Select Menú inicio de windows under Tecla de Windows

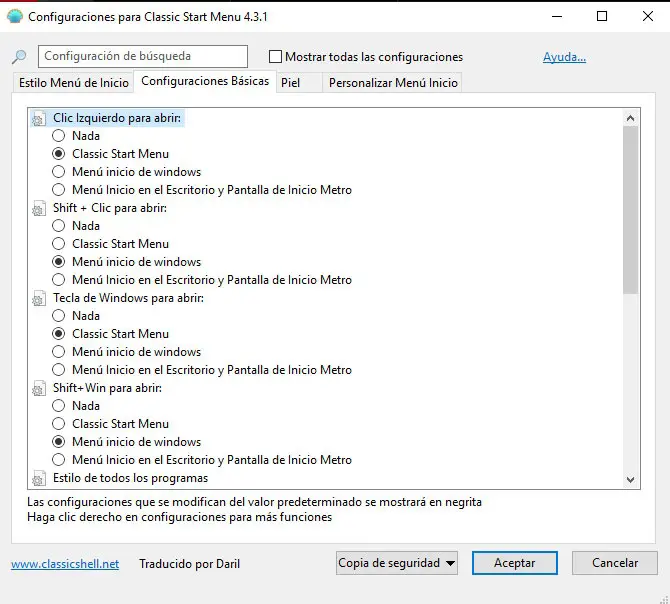click(x=59, y=352)
